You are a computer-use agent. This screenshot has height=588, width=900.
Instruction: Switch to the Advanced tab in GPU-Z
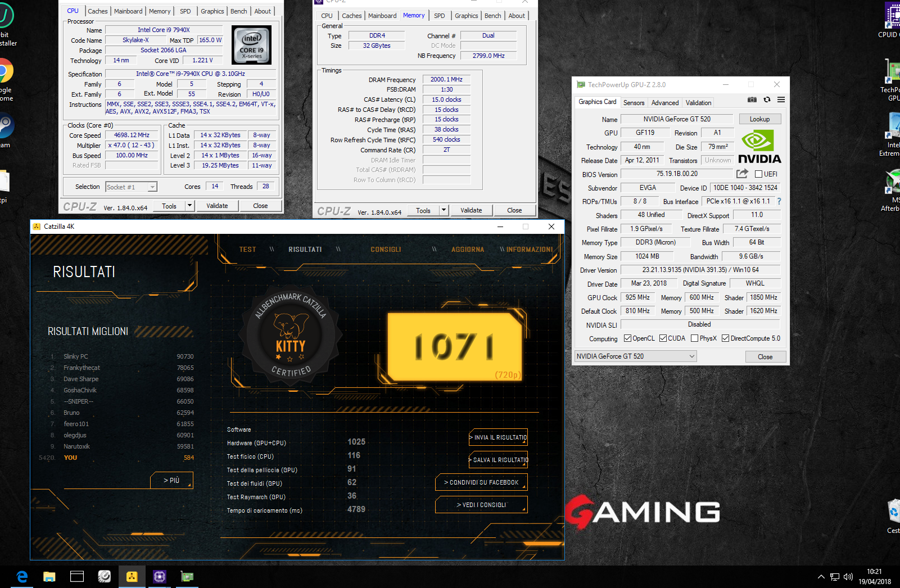pyautogui.click(x=665, y=103)
